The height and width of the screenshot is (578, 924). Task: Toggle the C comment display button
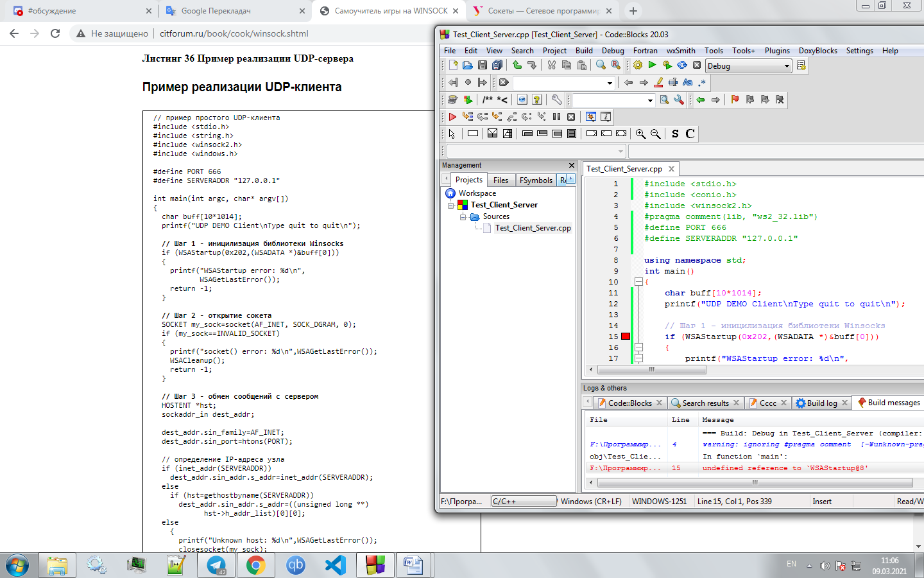[690, 134]
